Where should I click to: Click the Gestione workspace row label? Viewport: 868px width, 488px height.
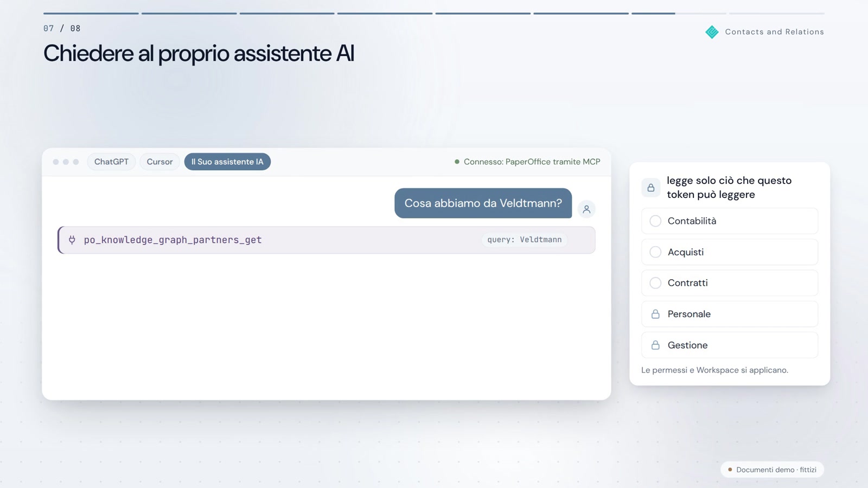(687, 345)
